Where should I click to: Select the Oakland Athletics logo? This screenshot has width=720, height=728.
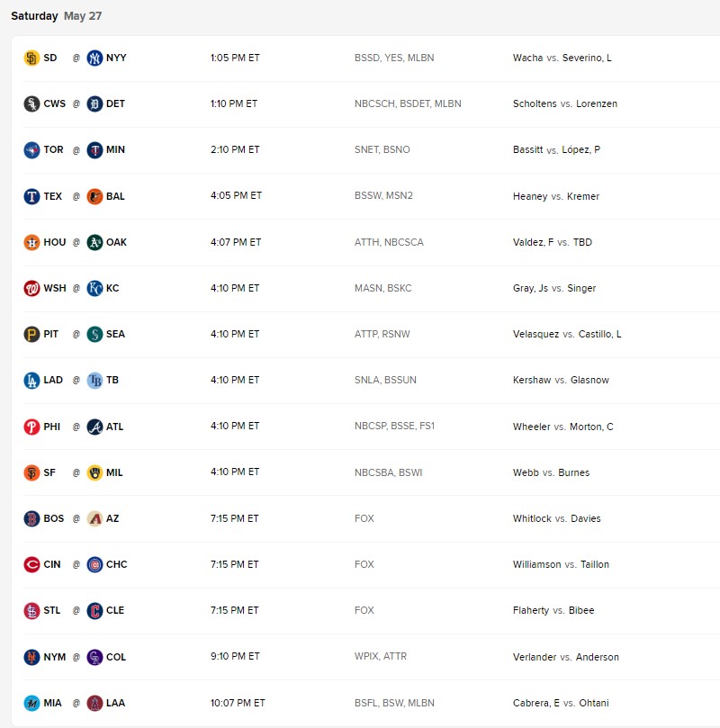point(94,242)
